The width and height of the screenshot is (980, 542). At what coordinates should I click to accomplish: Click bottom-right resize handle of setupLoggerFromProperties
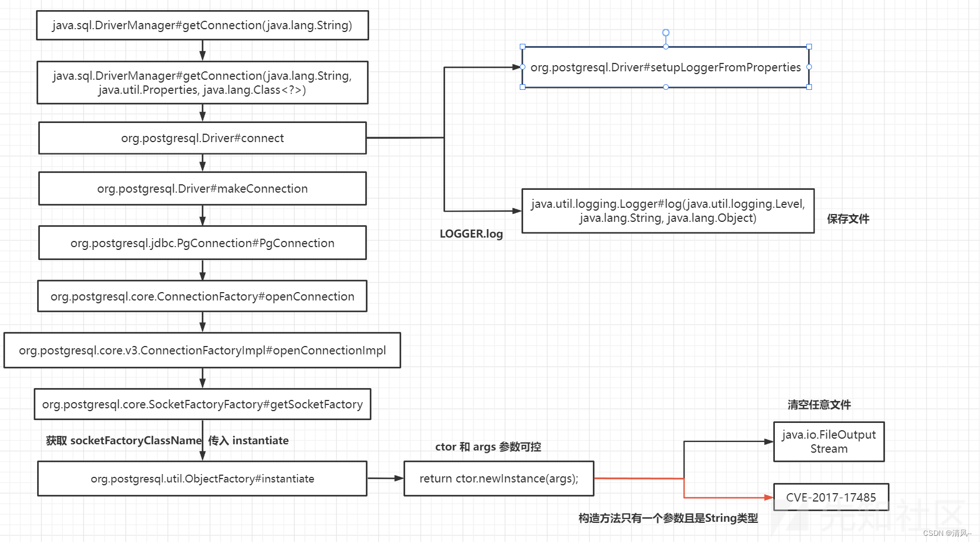coord(809,87)
